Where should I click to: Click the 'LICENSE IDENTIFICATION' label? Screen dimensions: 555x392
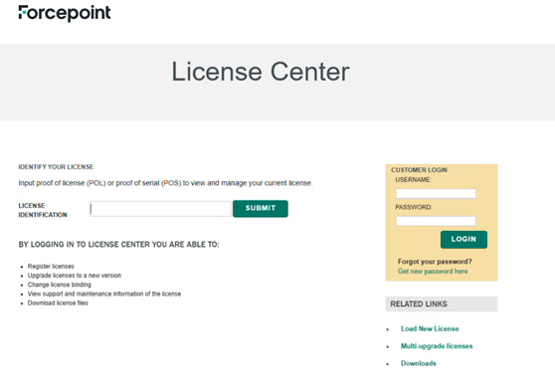43,210
